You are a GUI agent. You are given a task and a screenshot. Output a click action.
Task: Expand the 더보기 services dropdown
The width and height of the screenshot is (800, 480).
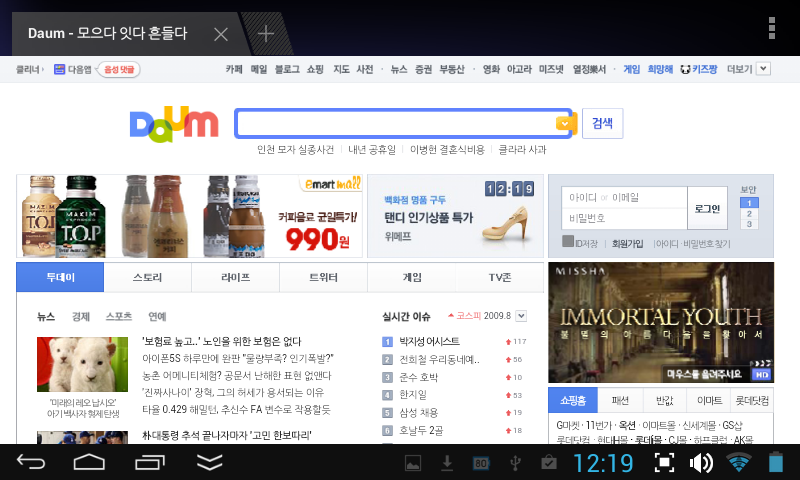pos(763,68)
